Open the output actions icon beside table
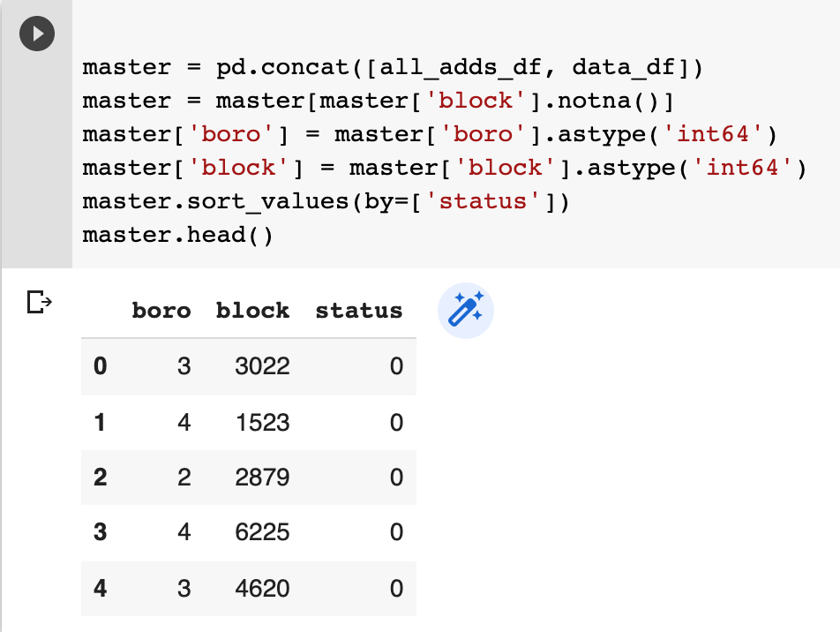The image size is (840, 632). point(39,302)
